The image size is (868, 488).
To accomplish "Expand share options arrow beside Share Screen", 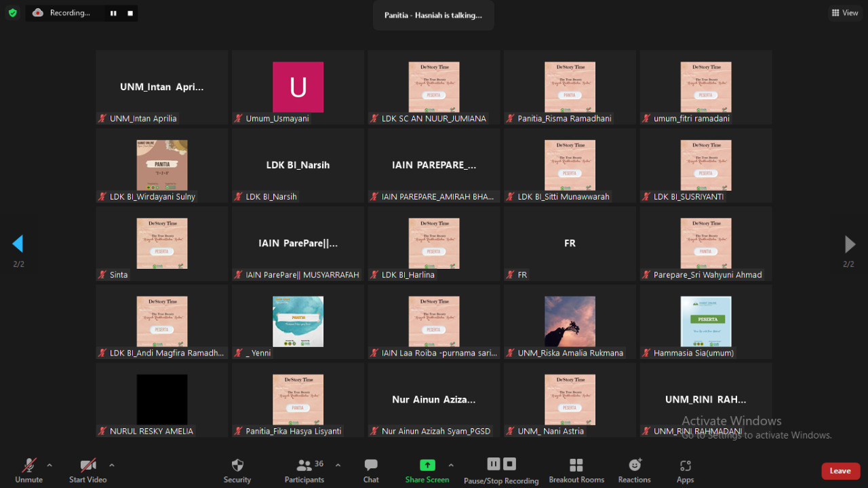I will click(x=451, y=465).
